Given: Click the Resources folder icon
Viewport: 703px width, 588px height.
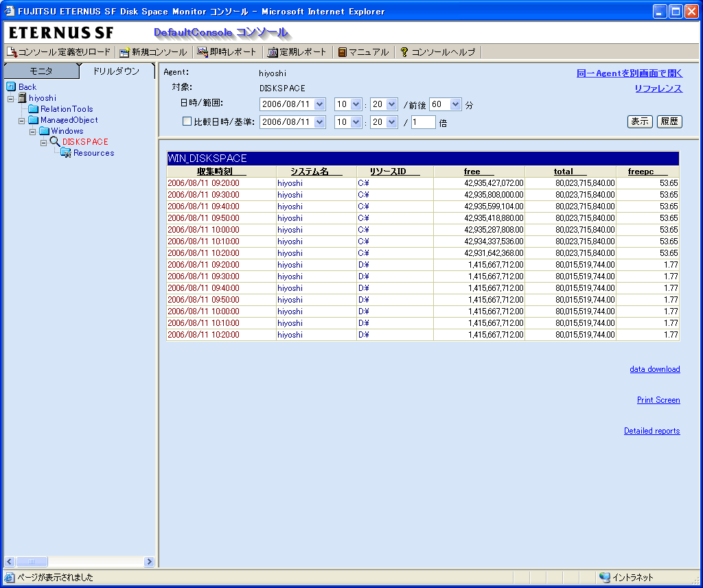Looking at the screenshot, I should tap(66, 153).
